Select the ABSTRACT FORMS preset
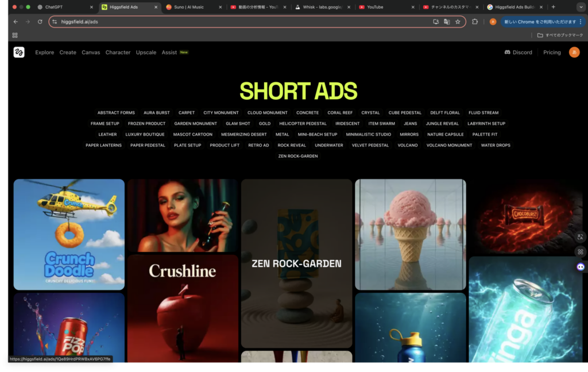 pos(116,113)
